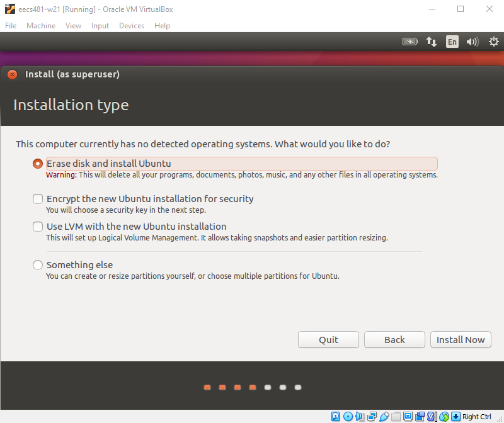The image size is (504, 423).
Task: Enable Use LVM with the new installation
Action: (38, 227)
